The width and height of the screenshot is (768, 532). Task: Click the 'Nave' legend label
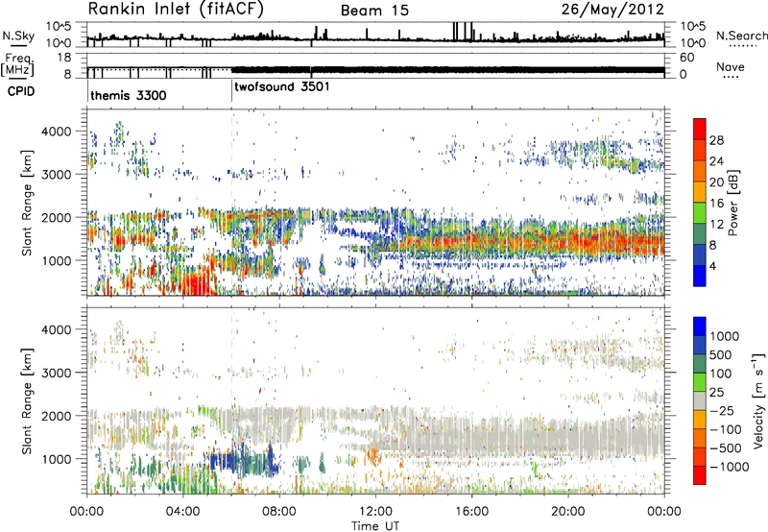[x=731, y=66]
